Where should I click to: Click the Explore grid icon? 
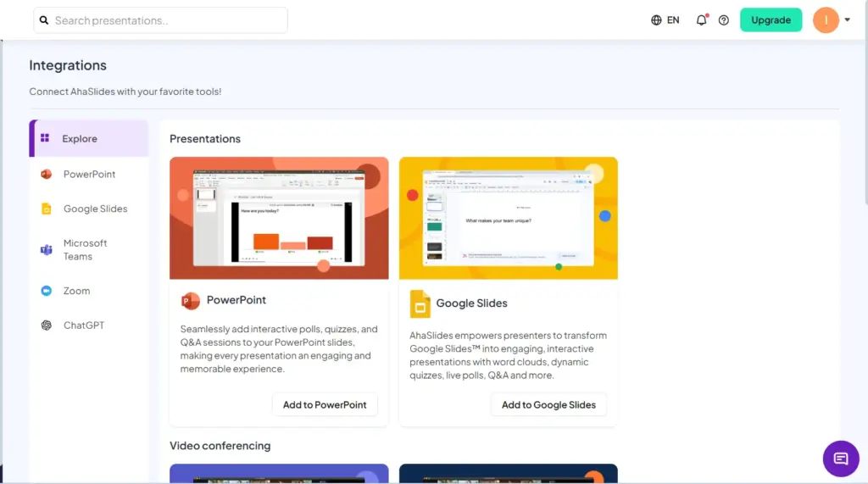(x=45, y=138)
